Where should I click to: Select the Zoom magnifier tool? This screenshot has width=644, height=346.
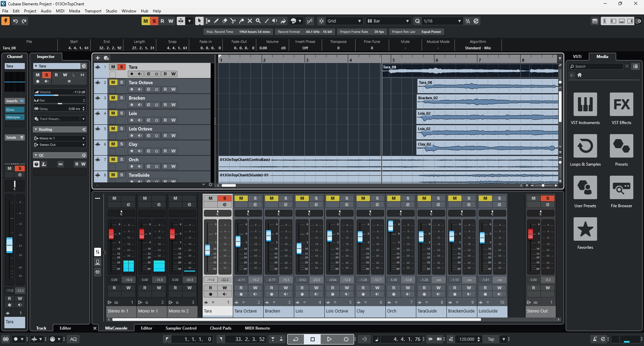(258, 21)
